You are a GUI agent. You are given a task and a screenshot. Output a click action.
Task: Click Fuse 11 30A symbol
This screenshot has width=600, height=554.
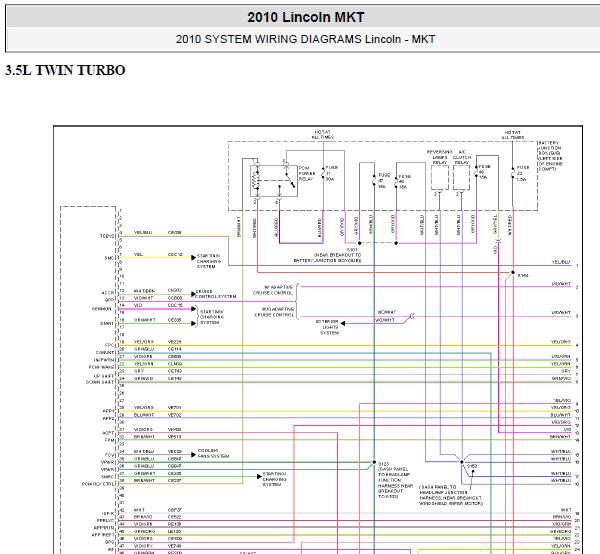323,173
